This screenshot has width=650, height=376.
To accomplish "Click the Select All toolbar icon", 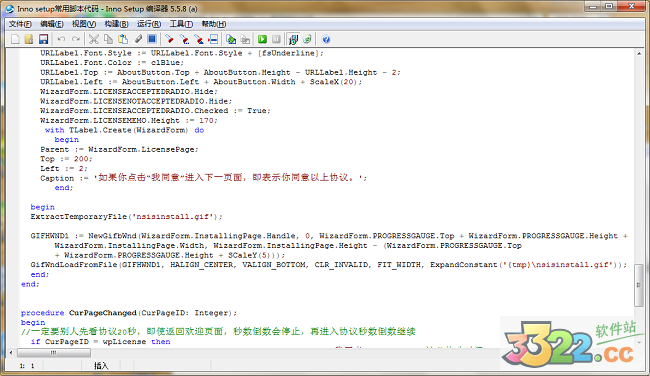I will pyautogui.click(x=152, y=39).
